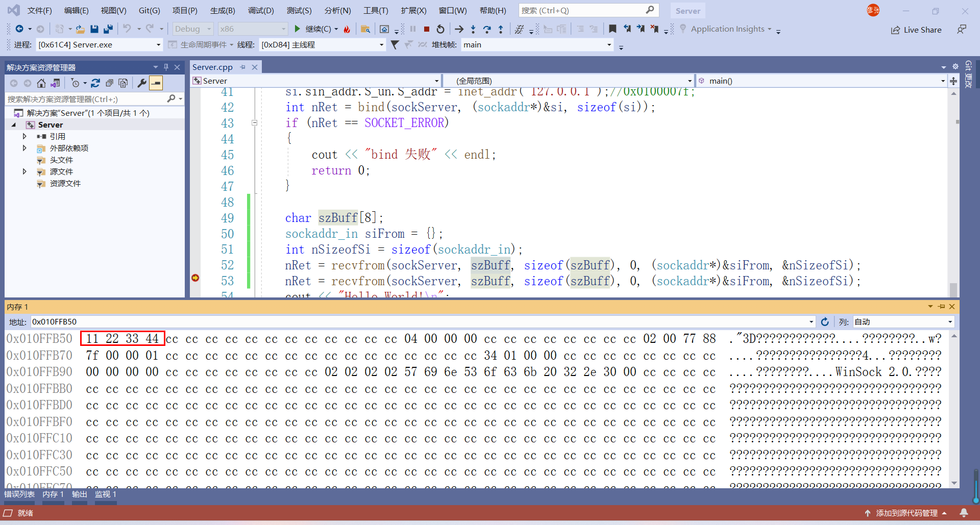
Task: Step Out with the up-arrow icon
Action: (501, 29)
